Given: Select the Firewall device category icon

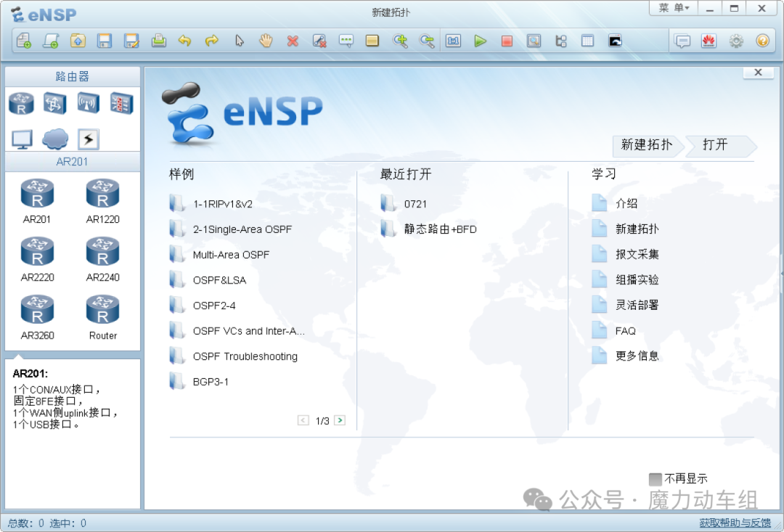Looking at the screenshot, I should (x=121, y=103).
